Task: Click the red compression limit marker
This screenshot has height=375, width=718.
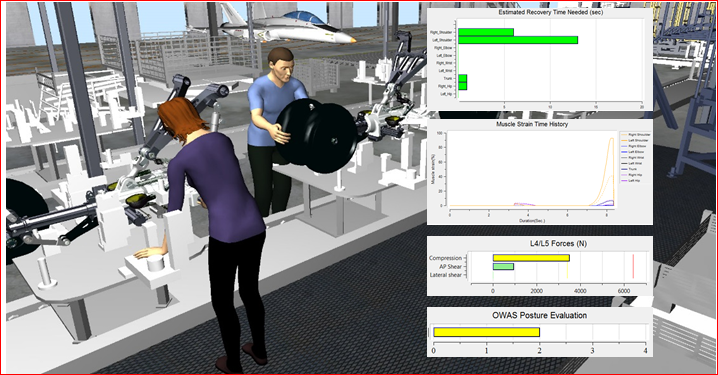Action: click(x=633, y=266)
